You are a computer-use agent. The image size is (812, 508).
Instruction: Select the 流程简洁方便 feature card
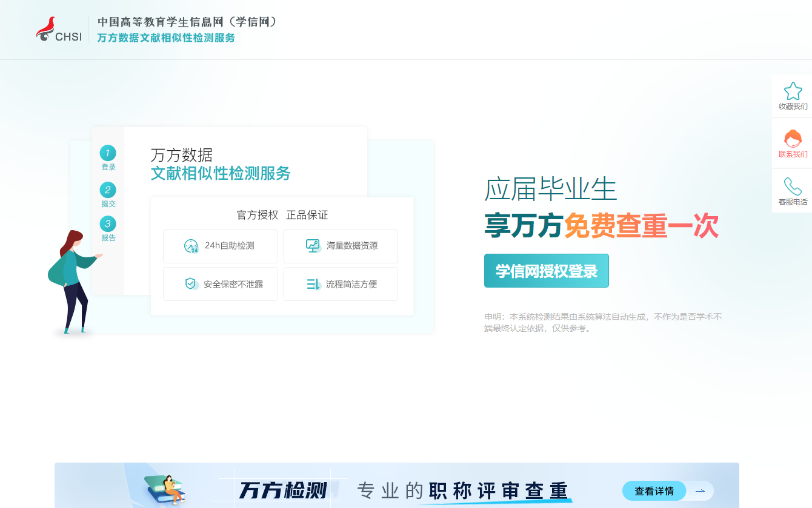(341, 284)
